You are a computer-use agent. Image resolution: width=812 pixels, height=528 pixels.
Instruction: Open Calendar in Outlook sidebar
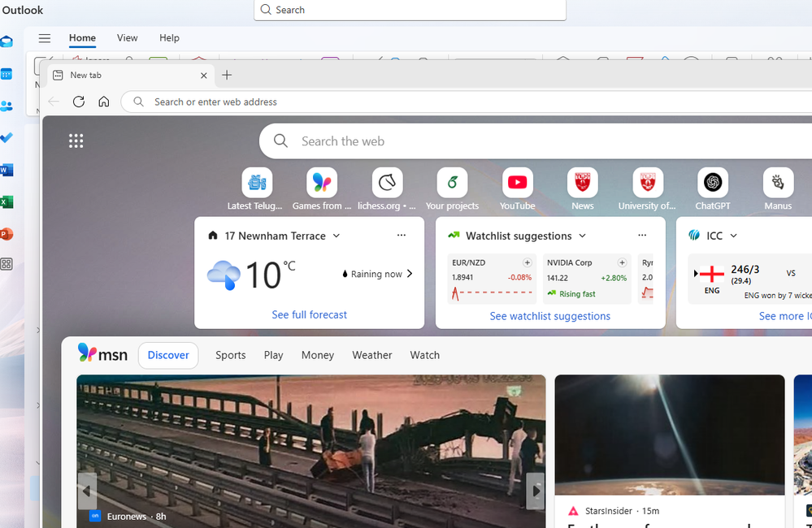coord(7,74)
